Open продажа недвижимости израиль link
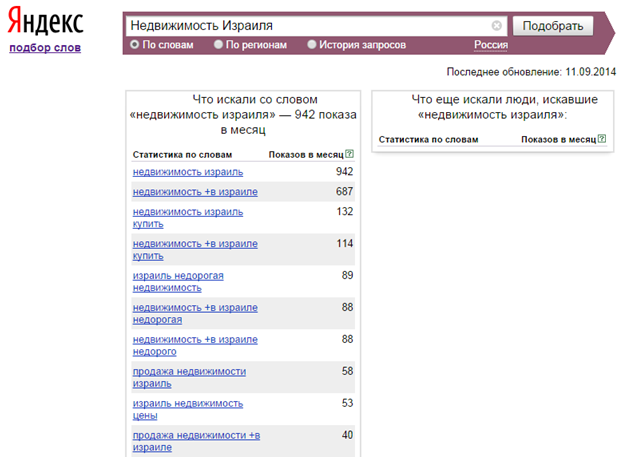Screen dimensions: 627x459 click(189, 378)
